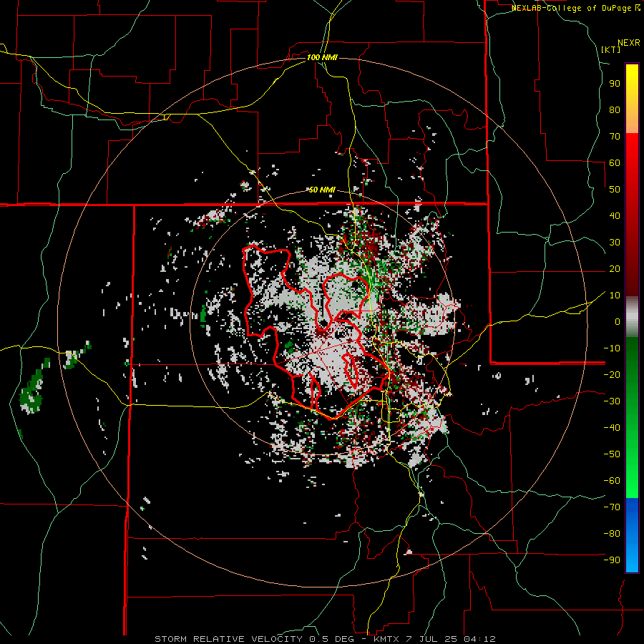The image size is (644, 644).
Task: Click the -50 value on velocity scale
Action: [x=612, y=454]
